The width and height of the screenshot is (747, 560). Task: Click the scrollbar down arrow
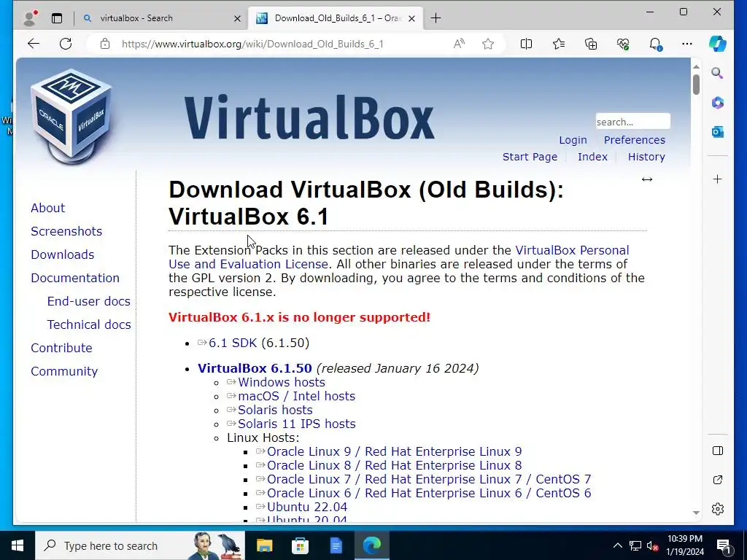pos(696,513)
